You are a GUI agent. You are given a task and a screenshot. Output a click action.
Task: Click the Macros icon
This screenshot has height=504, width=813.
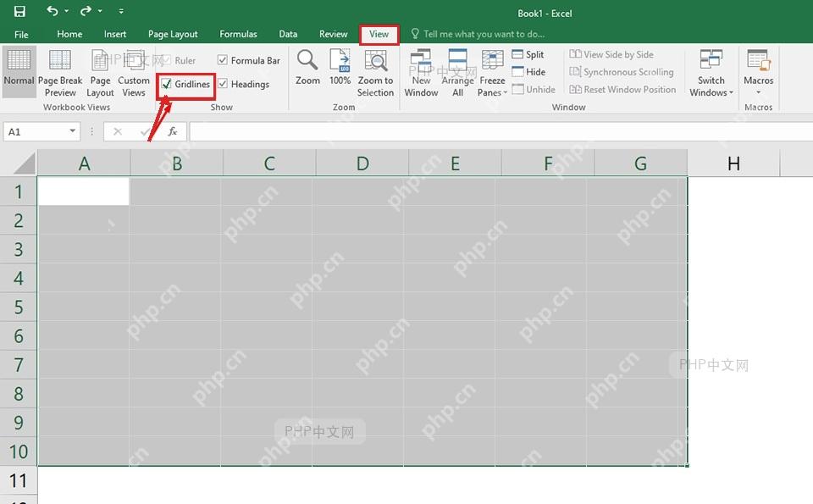(758, 60)
